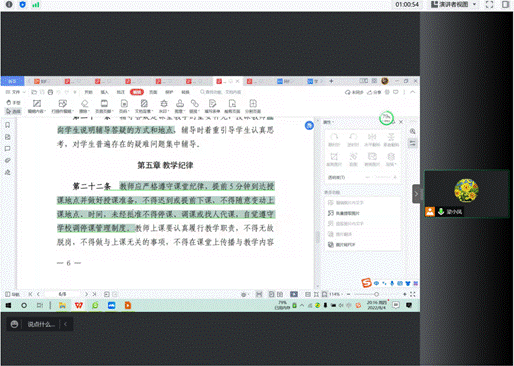Switch to the Page ribbon tab
Image resolution: width=514 pixels, height=366 pixels.
pyautogui.click(x=153, y=92)
